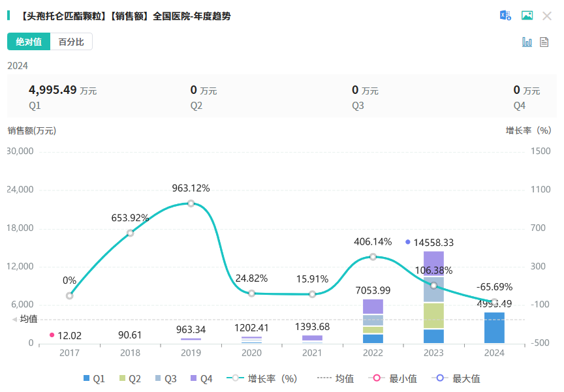The height and width of the screenshot is (392, 564).
Task: Toggle the 最大值 legend entry
Action: [x=456, y=378]
